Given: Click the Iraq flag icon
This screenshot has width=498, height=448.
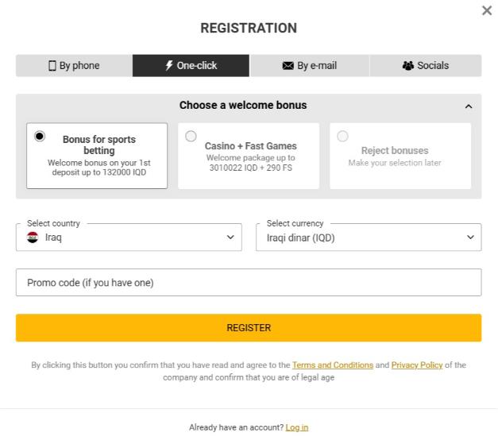Looking at the screenshot, I should pyautogui.click(x=33, y=237).
